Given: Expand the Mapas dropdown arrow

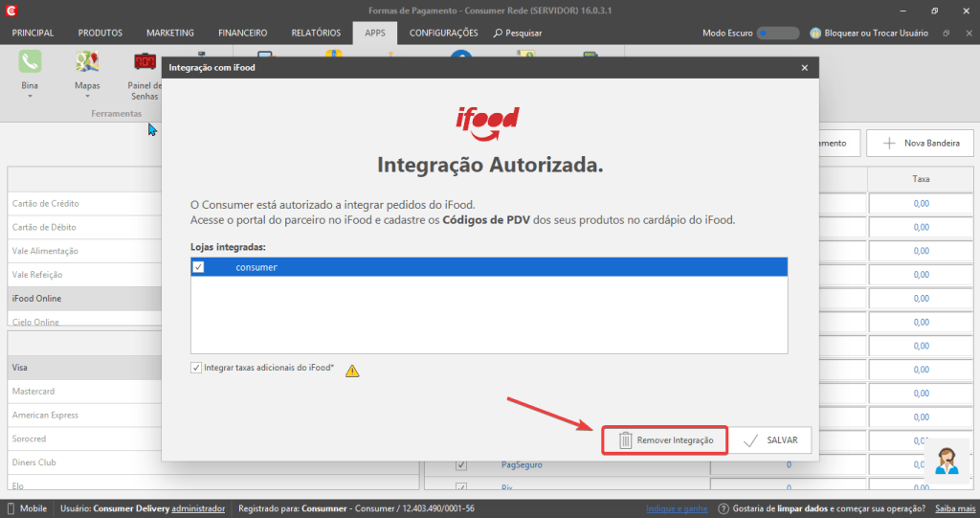Looking at the screenshot, I should tap(87, 97).
